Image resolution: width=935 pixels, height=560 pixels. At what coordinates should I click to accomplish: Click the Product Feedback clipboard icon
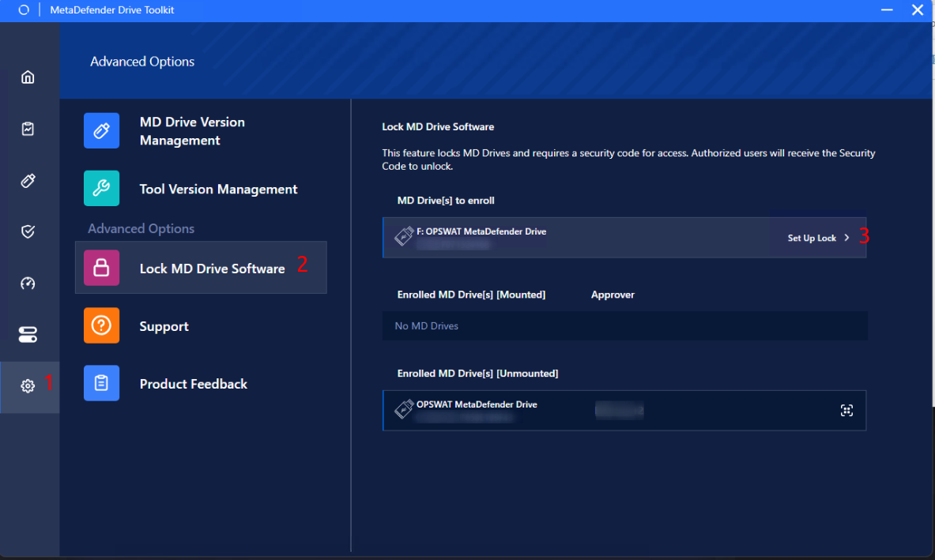(101, 383)
